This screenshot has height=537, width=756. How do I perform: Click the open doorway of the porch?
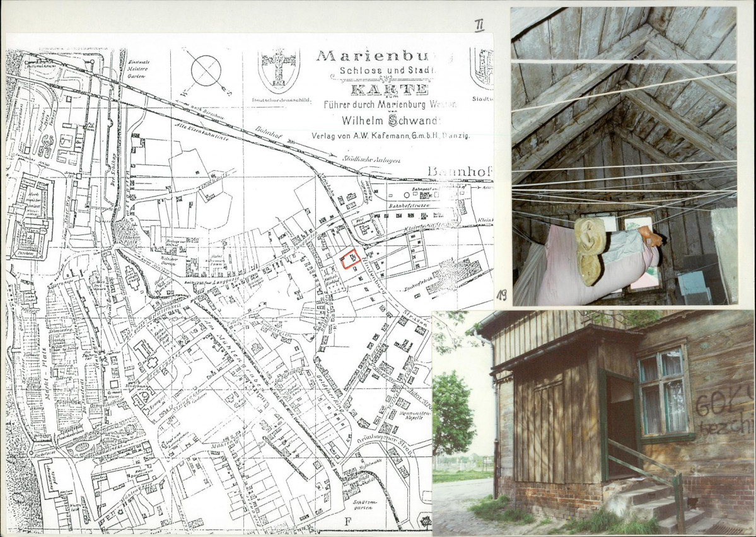[622, 427]
